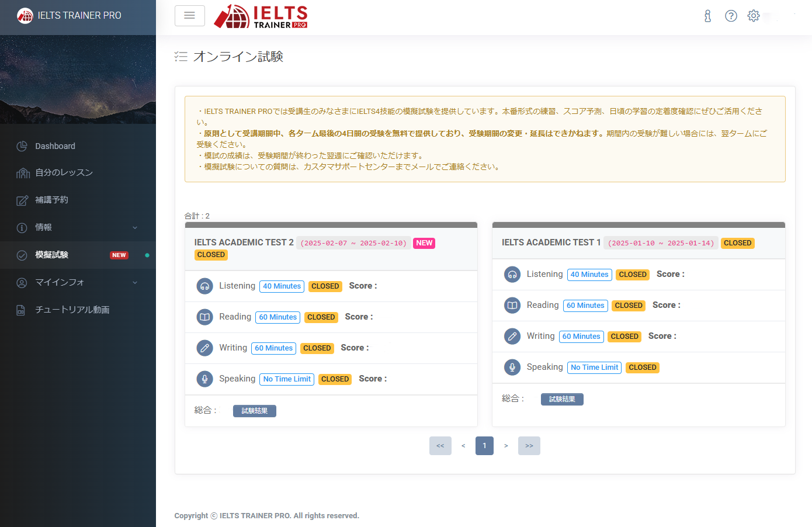The width and height of the screenshot is (812, 527).
Task: Click Test 2 Speaking Score label
Action: pyautogui.click(x=373, y=379)
